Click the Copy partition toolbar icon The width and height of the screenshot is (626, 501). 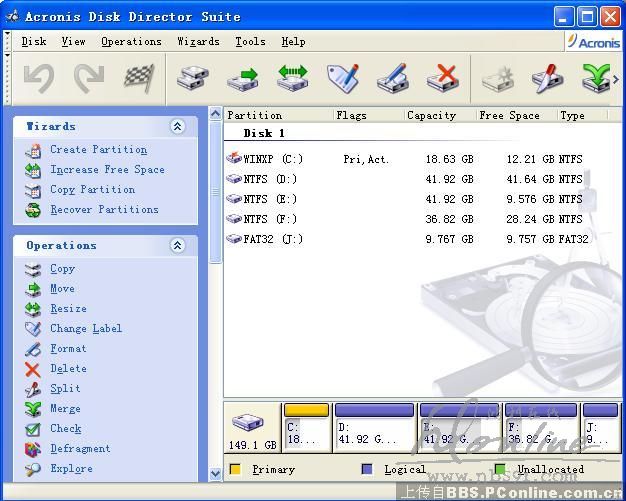[192, 78]
